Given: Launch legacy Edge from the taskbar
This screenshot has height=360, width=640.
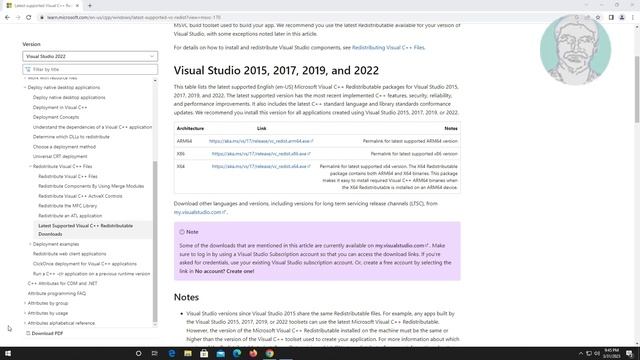Looking at the screenshot, I should 172,353.
